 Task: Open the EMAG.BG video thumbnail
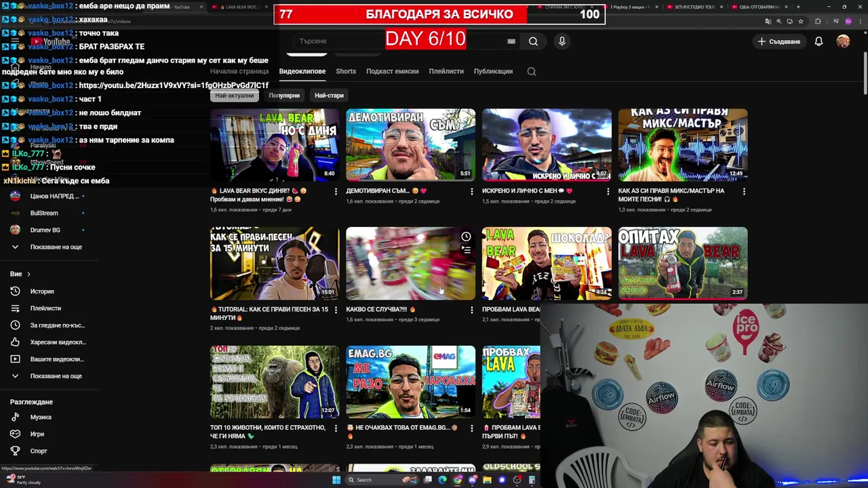click(410, 382)
